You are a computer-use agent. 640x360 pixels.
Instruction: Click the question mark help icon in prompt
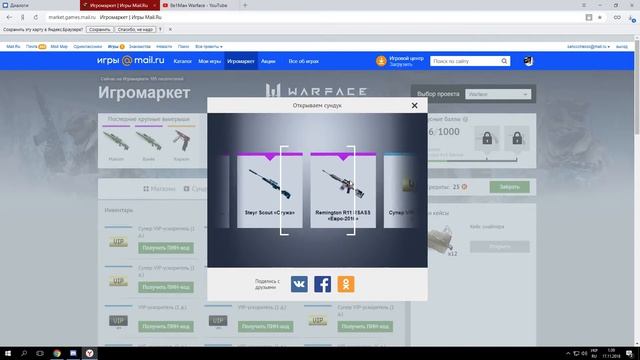pyautogui.click(x=160, y=29)
